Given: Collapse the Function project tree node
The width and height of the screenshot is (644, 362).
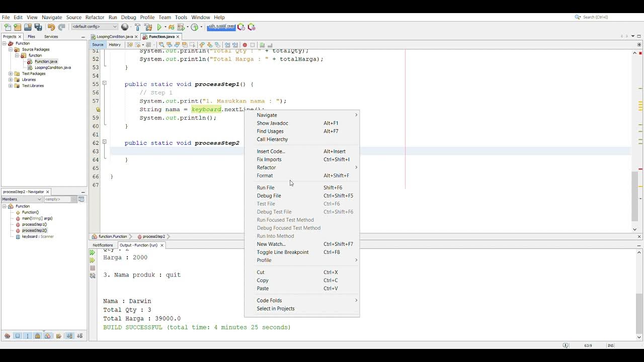Looking at the screenshot, I should click(4, 43).
